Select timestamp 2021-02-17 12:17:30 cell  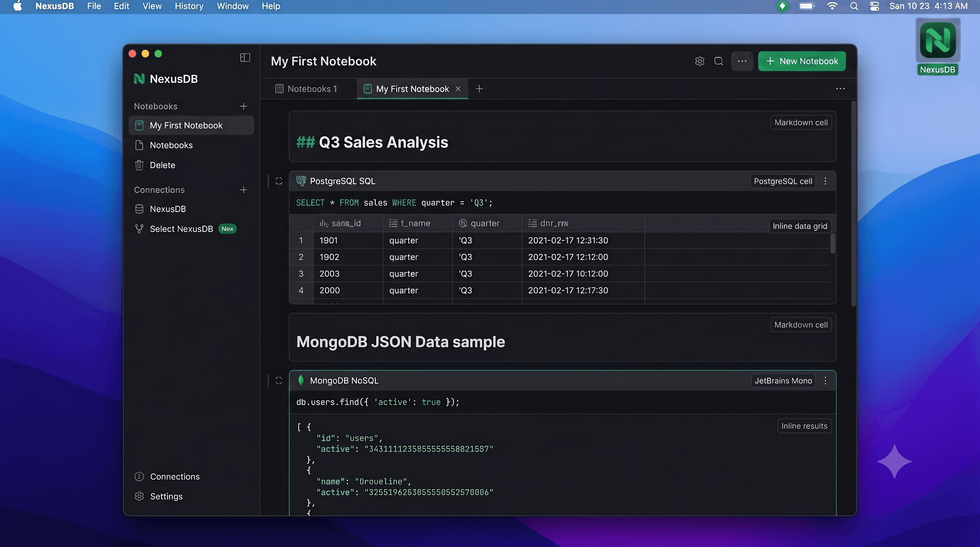[x=583, y=291]
